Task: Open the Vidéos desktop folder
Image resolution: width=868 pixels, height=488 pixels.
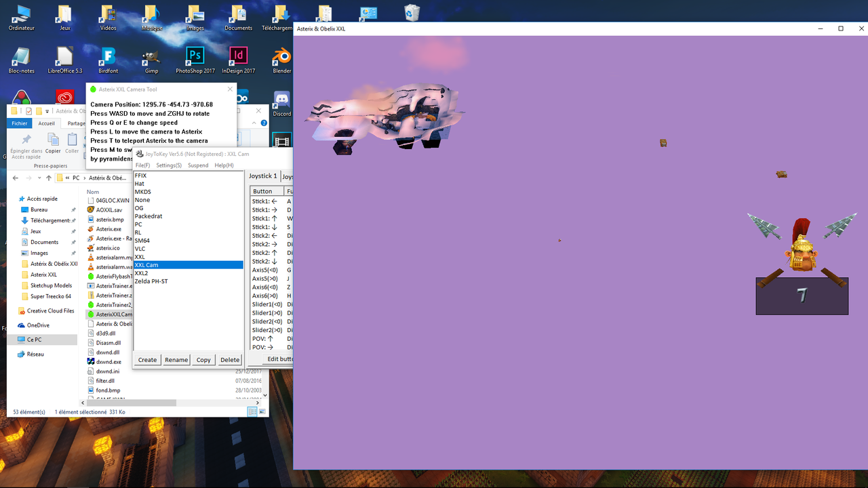Action: (108, 17)
